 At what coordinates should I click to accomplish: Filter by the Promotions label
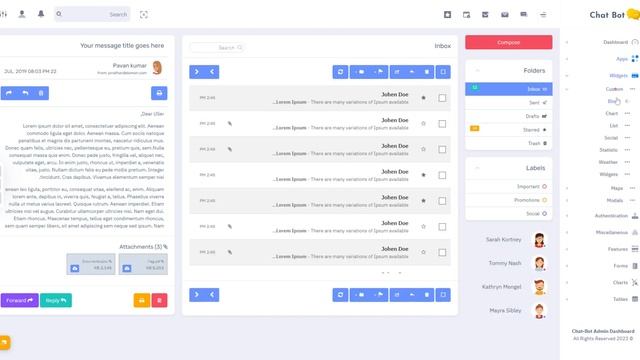tap(509, 200)
